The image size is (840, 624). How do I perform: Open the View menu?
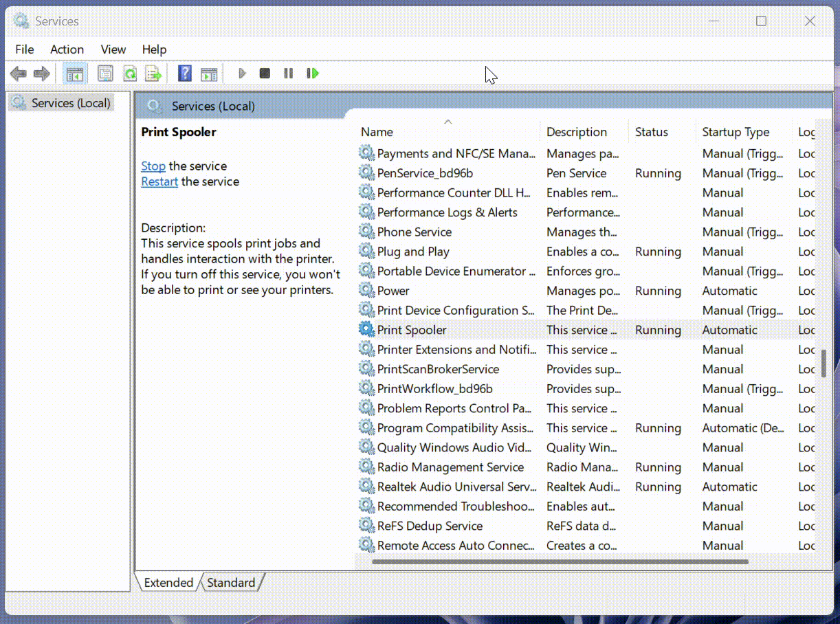pyautogui.click(x=113, y=49)
